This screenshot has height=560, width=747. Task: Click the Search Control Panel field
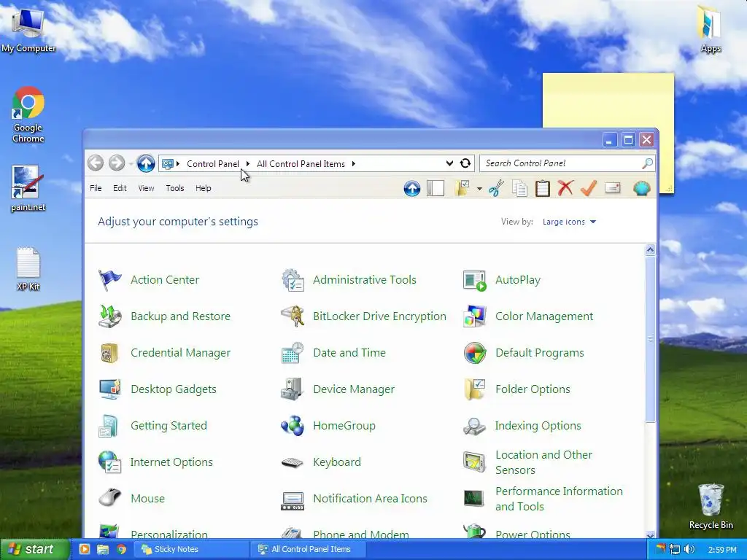tap(568, 163)
